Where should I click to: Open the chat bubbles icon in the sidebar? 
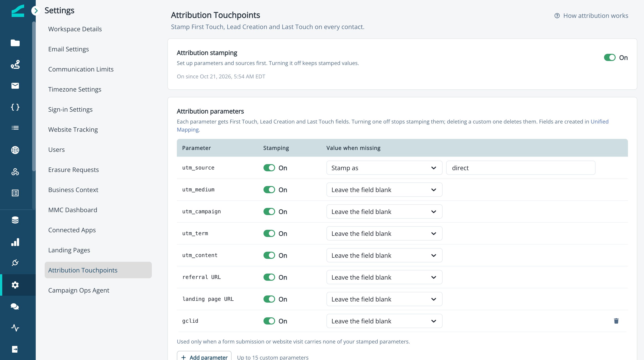15,306
